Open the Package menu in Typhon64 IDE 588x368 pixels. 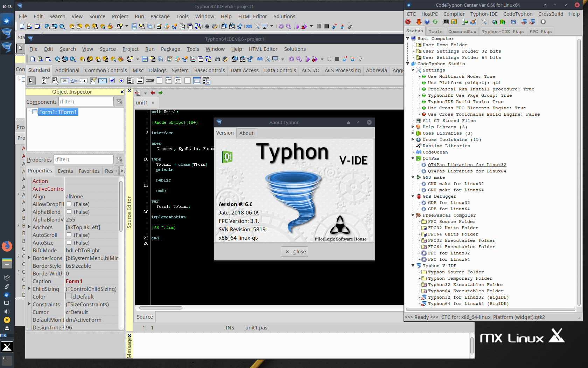coord(170,49)
